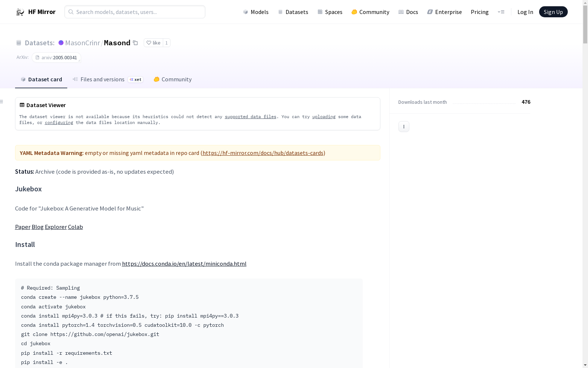Open the miniconda docs link
Image resolution: width=588 pixels, height=368 pixels.
(x=184, y=263)
